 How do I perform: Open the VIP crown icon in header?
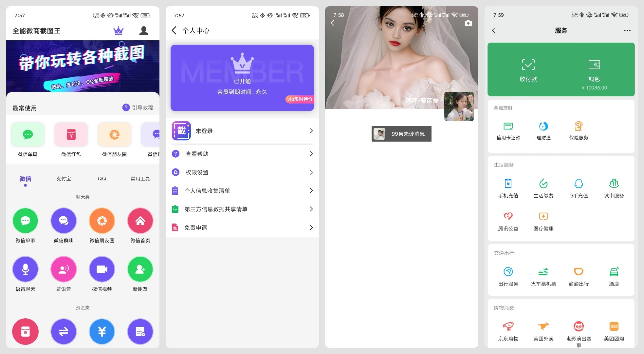(x=118, y=31)
